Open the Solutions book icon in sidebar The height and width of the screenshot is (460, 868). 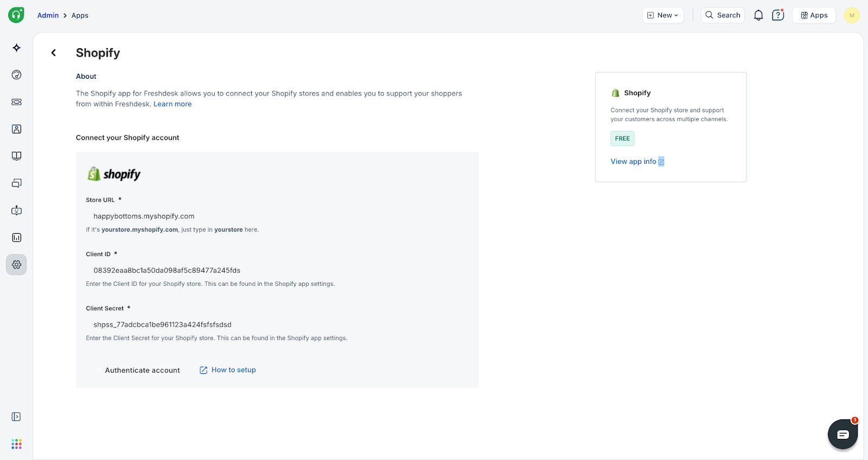click(x=17, y=156)
